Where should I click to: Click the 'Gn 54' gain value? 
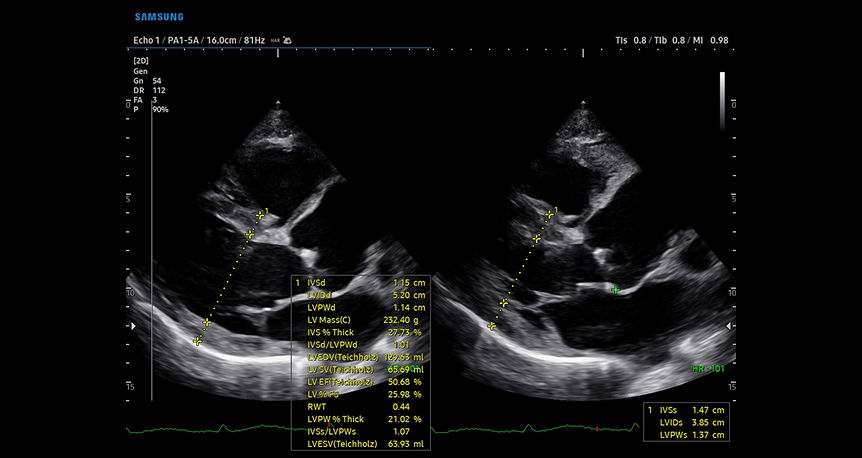[x=147, y=81]
